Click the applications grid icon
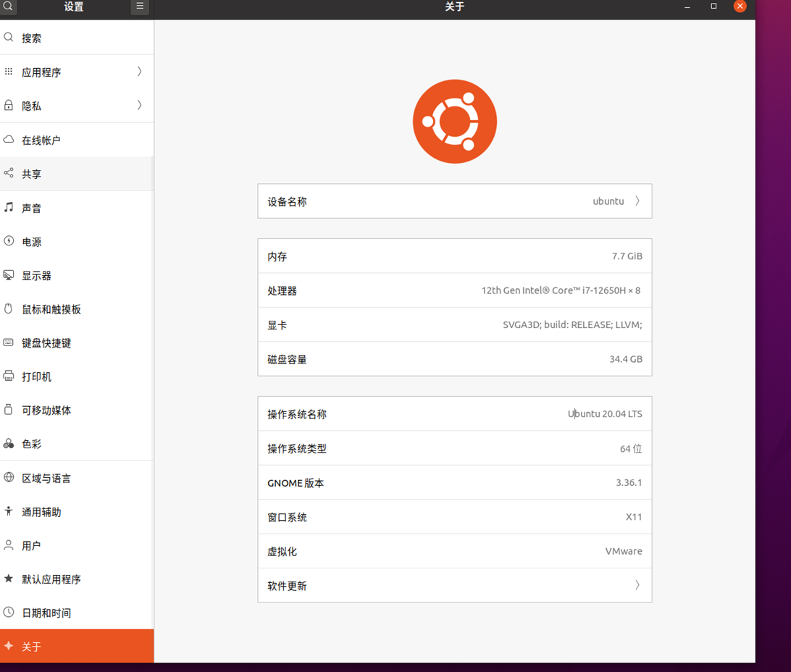 coord(9,72)
